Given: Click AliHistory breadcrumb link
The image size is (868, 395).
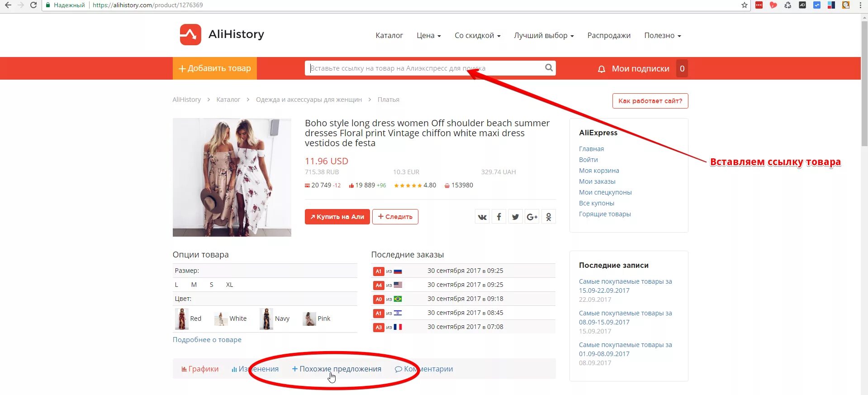Looking at the screenshot, I should point(186,100).
